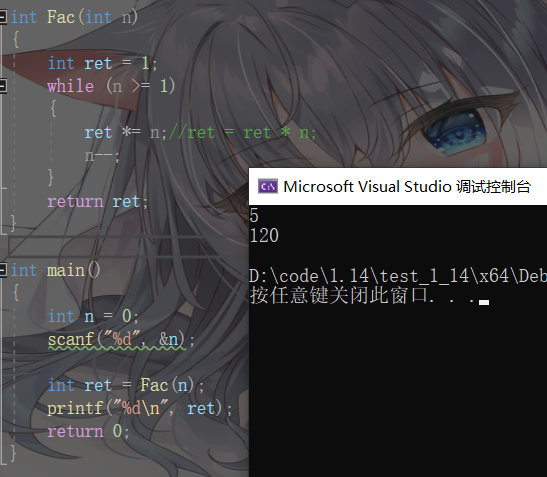Click the '按任意键关闭此窗口' console message
This screenshot has height=477, width=547.
click(x=338, y=296)
